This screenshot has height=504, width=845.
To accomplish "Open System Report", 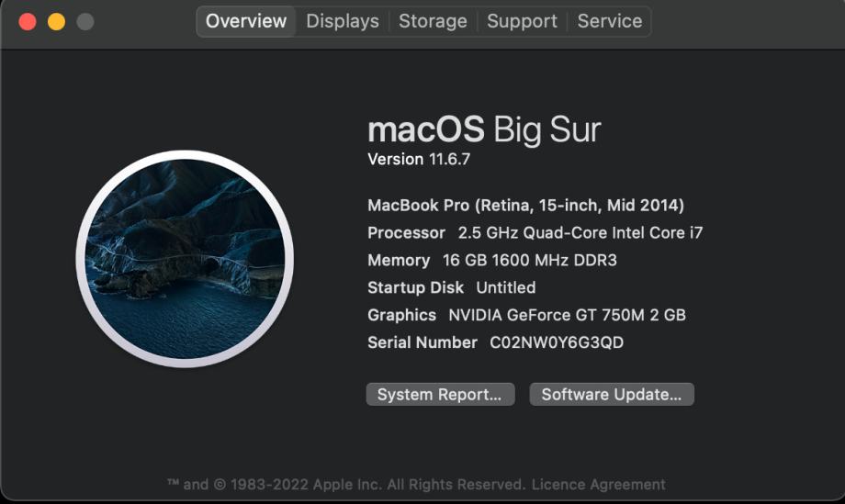I will pyautogui.click(x=439, y=395).
